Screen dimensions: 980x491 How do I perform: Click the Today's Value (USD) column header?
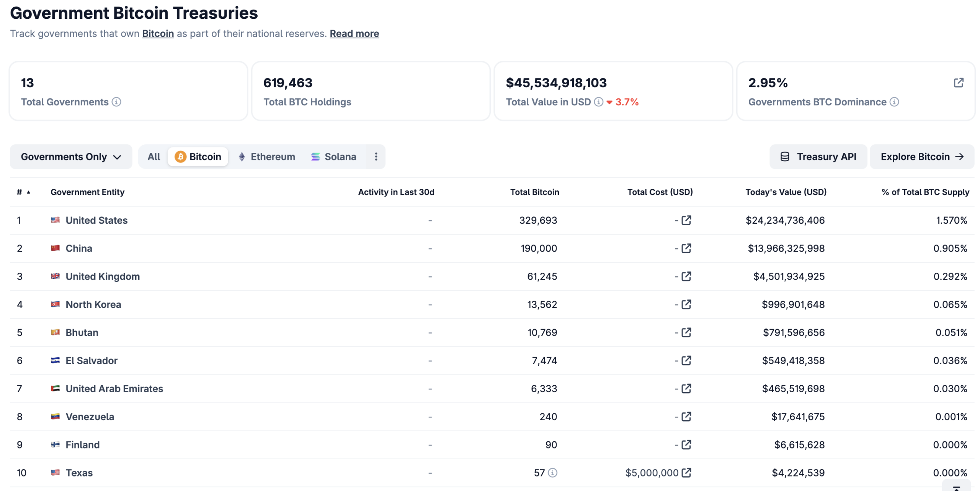click(x=786, y=192)
